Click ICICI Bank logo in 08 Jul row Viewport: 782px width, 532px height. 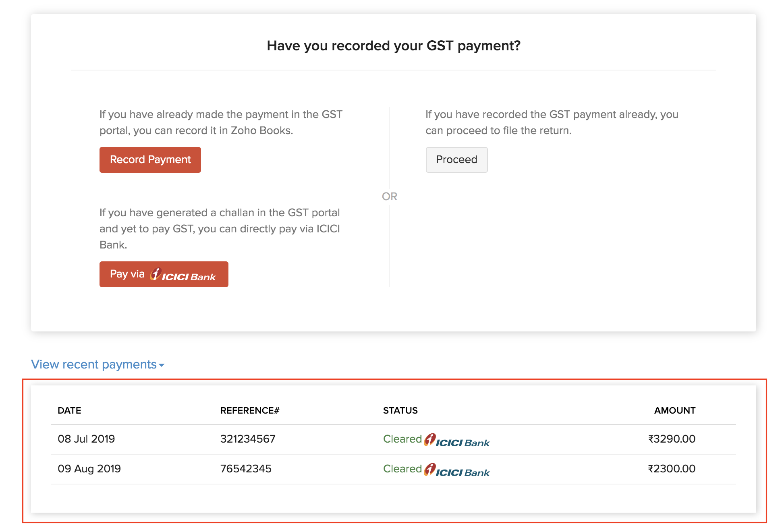coord(457,440)
